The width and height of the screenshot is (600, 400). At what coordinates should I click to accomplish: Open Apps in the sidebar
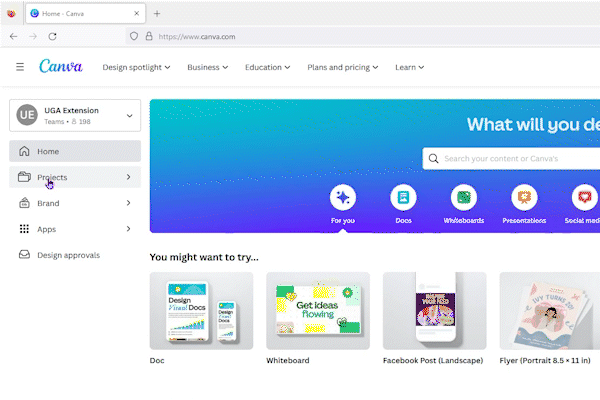[x=75, y=229]
